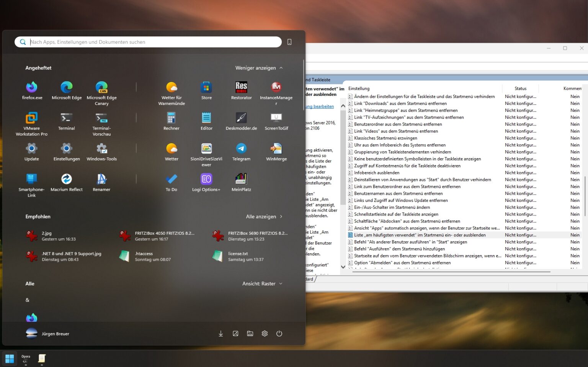Jump to the & letter section header
Image resolution: width=588 pixels, height=367 pixels.
[x=27, y=300]
